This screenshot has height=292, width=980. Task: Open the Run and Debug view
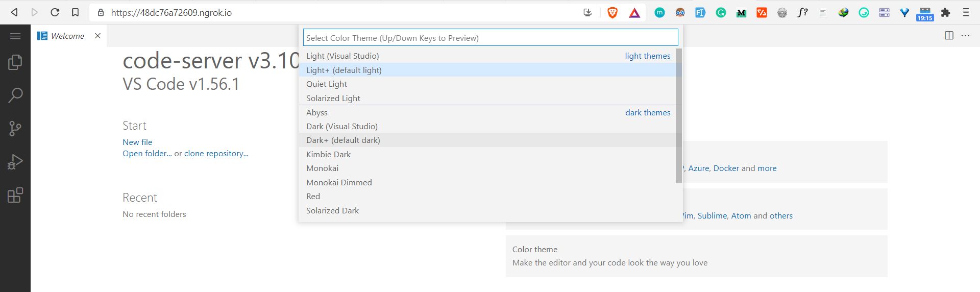point(15,162)
